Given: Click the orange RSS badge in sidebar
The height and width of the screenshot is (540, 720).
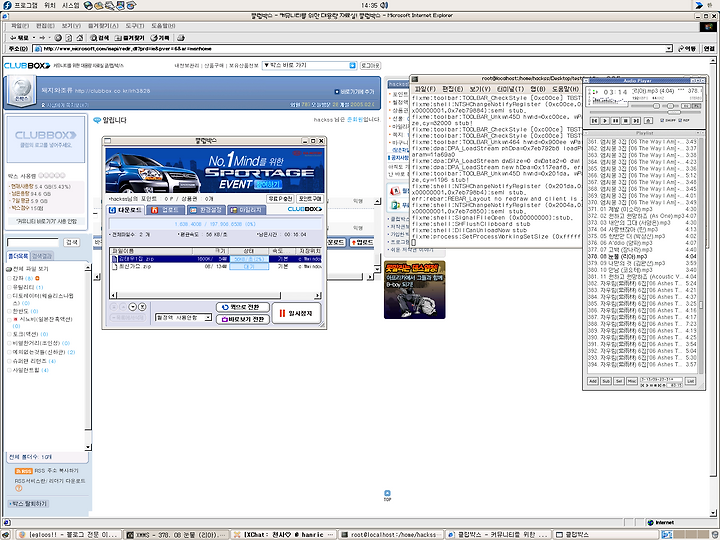Looking at the screenshot, I should [24, 471].
